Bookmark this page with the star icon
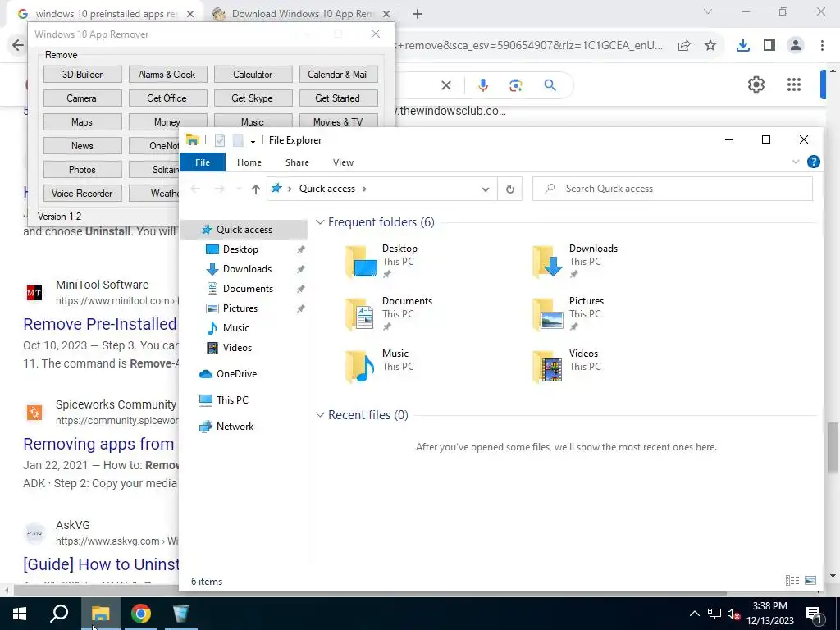Image resolution: width=840 pixels, height=630 pixels. (x=710, y=46)
